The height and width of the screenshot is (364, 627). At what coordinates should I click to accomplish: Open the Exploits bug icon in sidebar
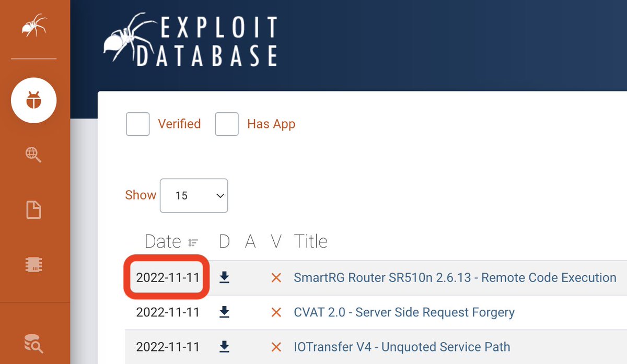pyautogui.click(x=34, y=100)
